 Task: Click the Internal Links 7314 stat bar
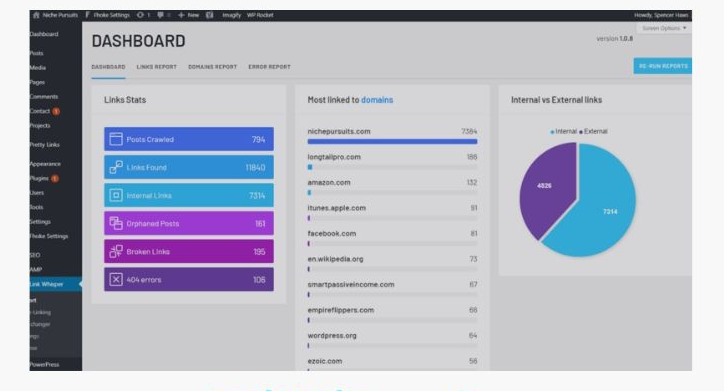coord(189,195)
